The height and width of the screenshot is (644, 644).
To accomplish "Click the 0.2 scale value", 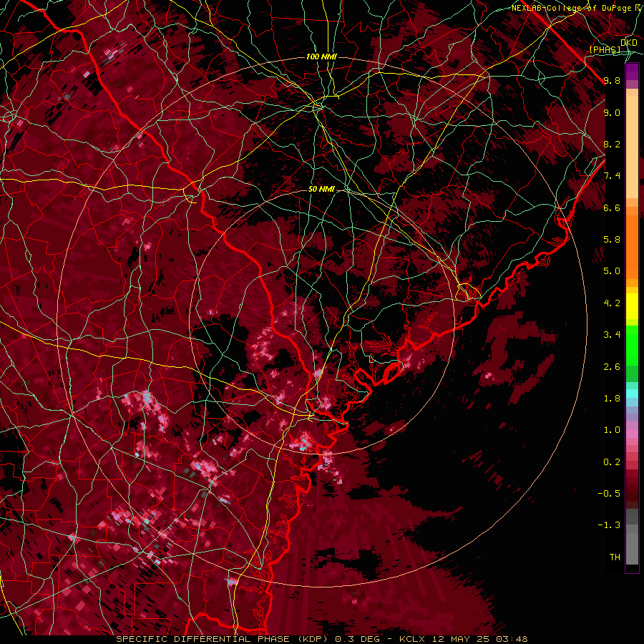I will coord(612,462).
